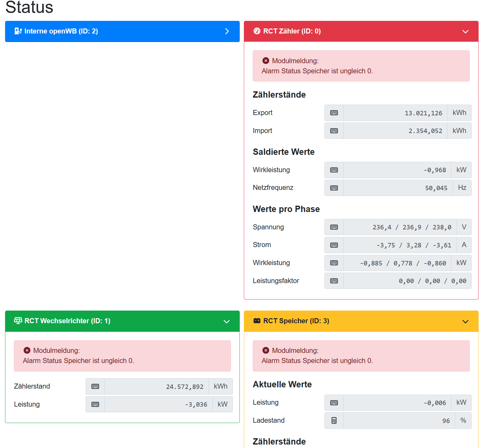489x448 pixels.
Task: Click the error icon in Wechselrichter Modulmeldung
Action: pos(27,350)
